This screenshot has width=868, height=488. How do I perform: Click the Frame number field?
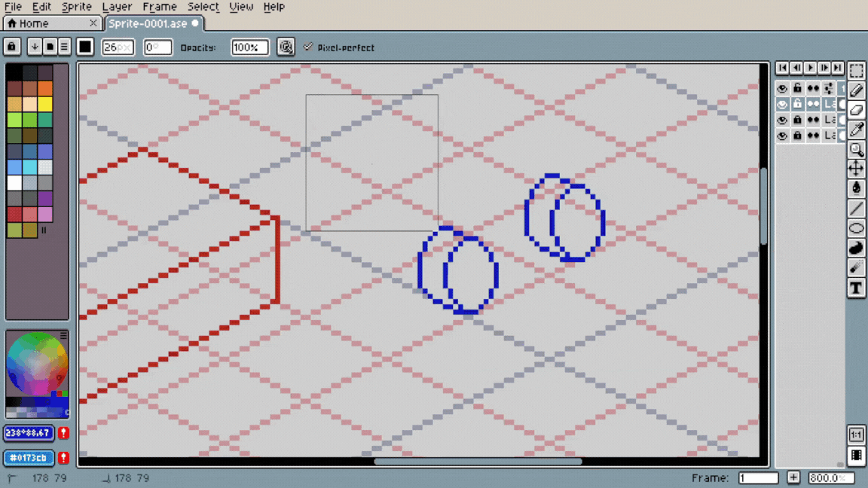click(x=759, y=478)
